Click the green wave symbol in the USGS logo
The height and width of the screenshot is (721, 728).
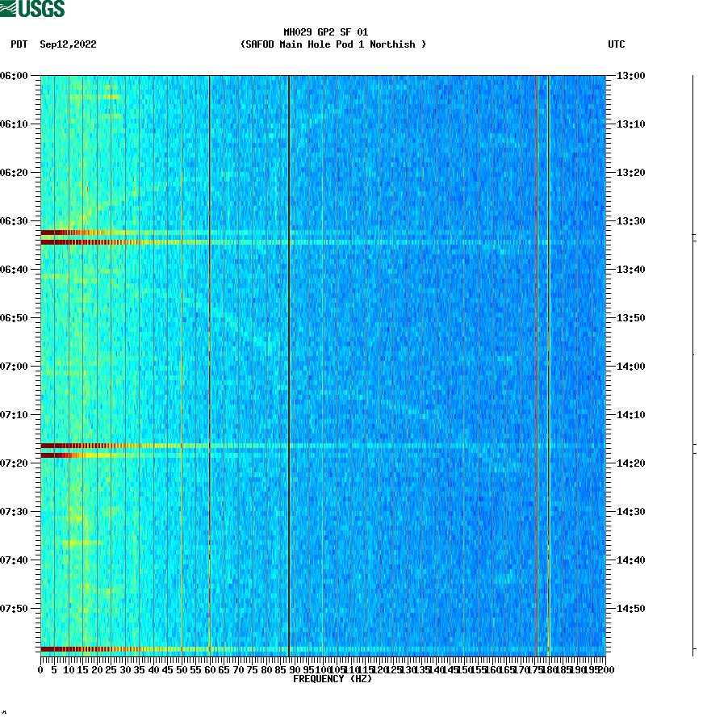point(9,8)
